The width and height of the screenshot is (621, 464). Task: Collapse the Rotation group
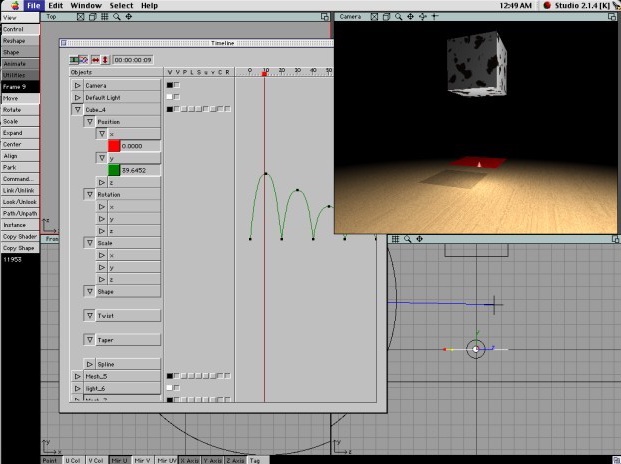click(90, 194)
